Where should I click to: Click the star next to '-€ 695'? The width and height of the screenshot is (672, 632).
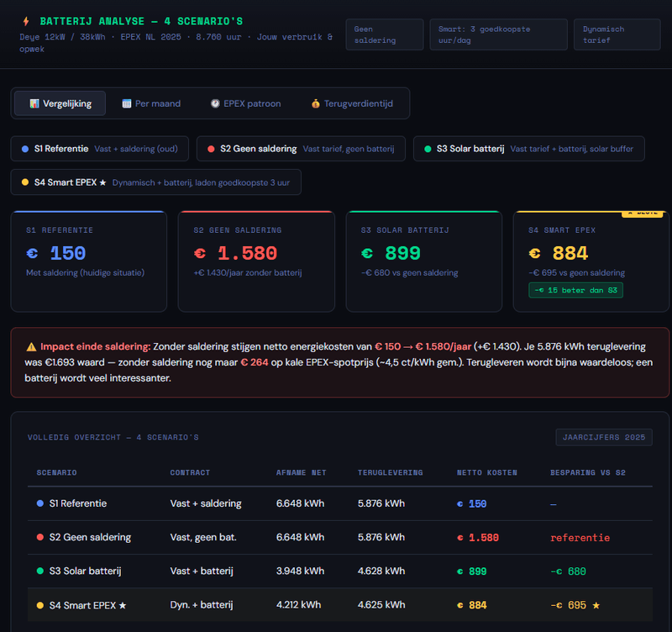(x=596, y=605)
